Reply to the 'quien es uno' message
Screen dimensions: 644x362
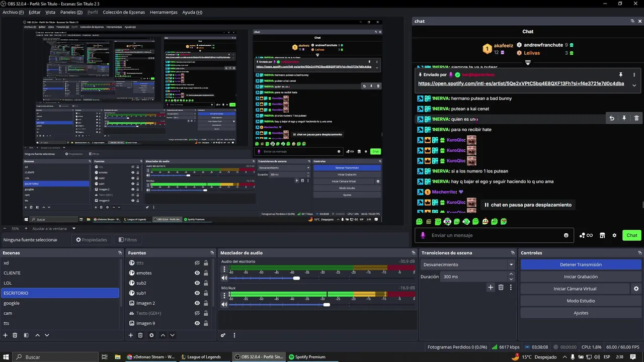[x=612, y=119]
